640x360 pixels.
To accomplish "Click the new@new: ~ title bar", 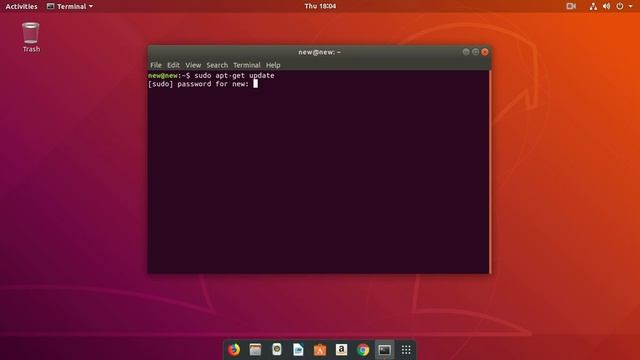I will click(319, 52).
